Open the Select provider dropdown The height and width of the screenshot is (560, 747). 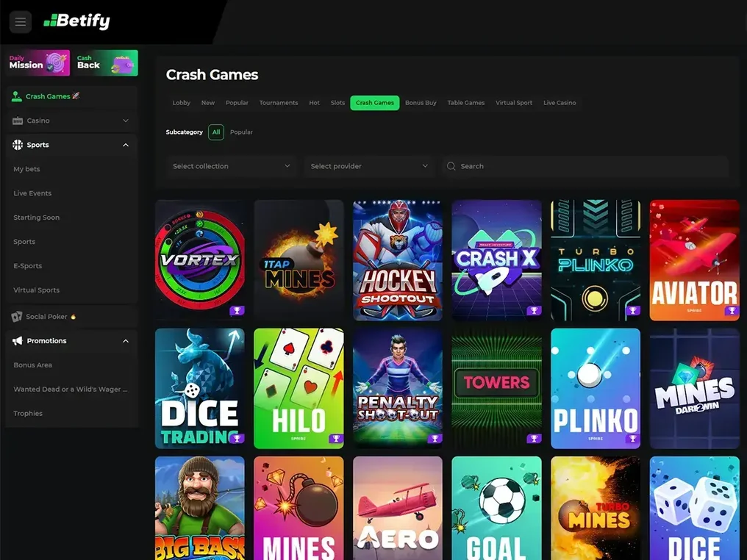[x=369, y=166]
